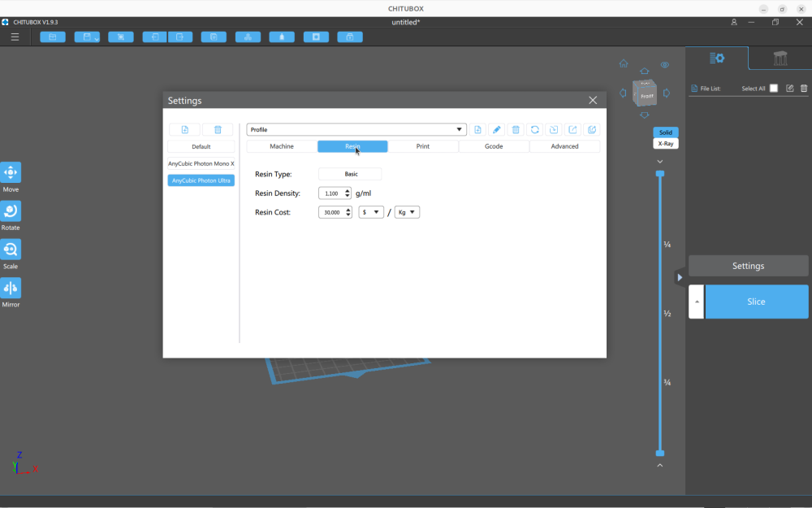Screen dimensions: 812x508
Task: Switch to the Print tab
Action: point(422,146)
